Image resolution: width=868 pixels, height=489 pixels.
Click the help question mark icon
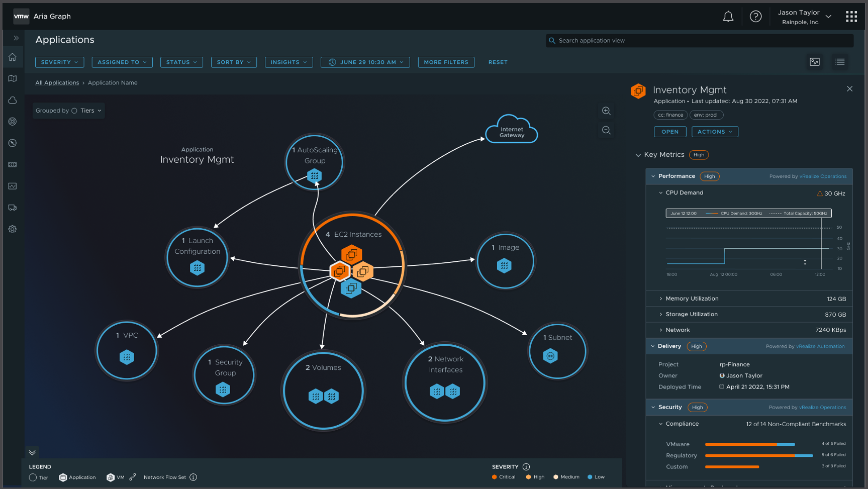(756, 16)
